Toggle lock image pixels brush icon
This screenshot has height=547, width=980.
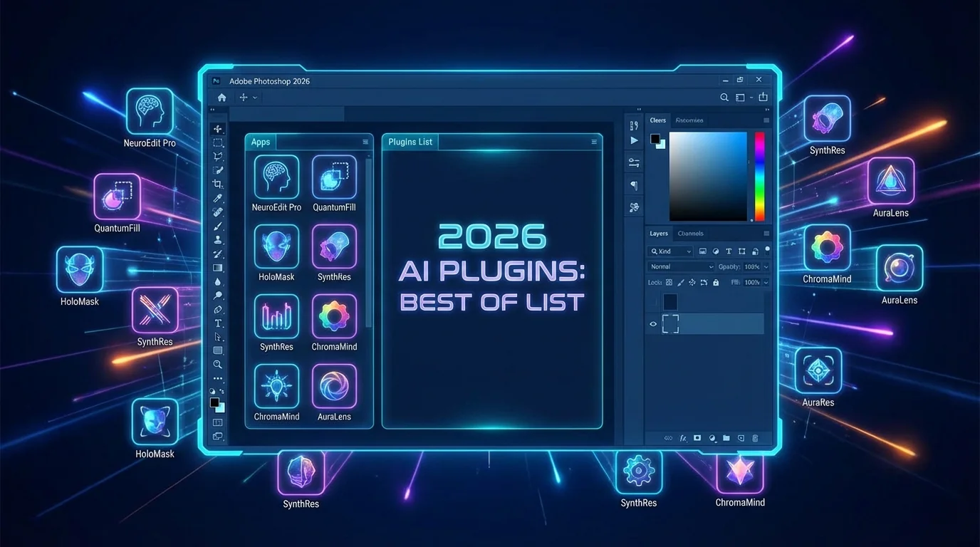pos(680,283)
